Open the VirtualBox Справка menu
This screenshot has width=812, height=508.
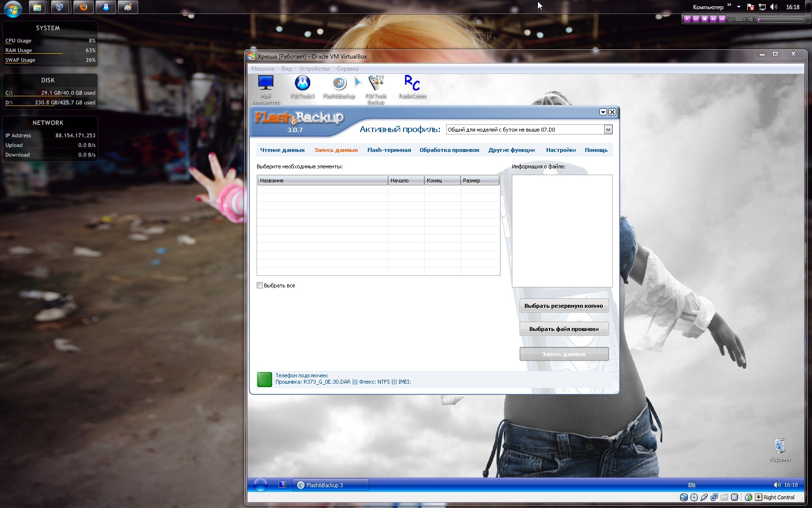click(348, 69)
